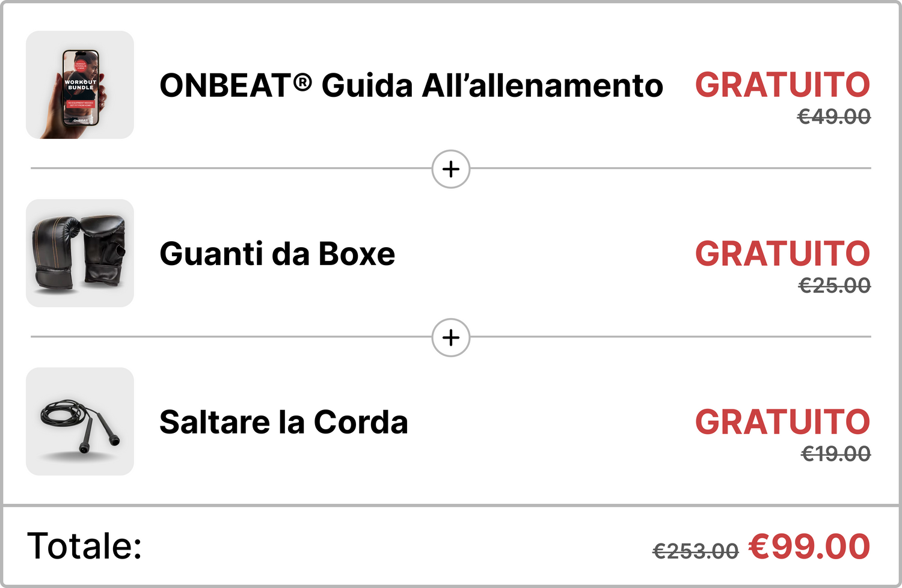Image resolution: width=902 pixels, height=588 pixels.
Task: Click the divider line above the Totale row
Action: 451,505
